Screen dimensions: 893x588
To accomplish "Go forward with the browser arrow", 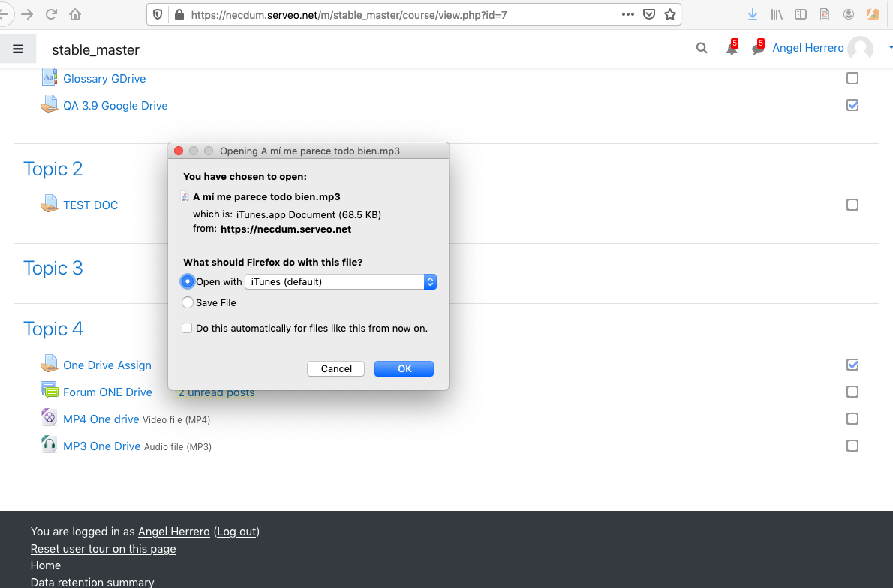I will (27, 14).
